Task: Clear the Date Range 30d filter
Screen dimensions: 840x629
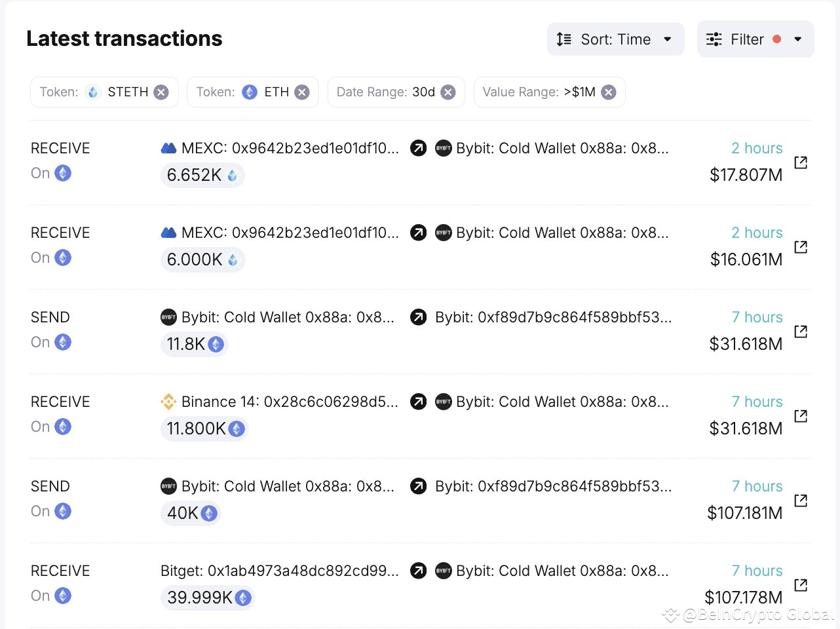Action: click(x=448, y=92)
